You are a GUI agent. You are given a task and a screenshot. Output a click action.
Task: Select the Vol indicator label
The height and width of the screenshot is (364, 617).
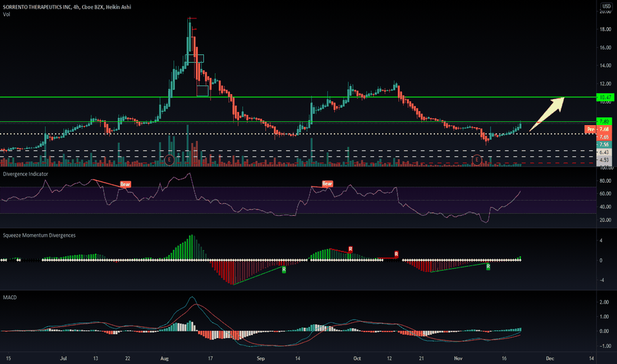pos(7,14)
